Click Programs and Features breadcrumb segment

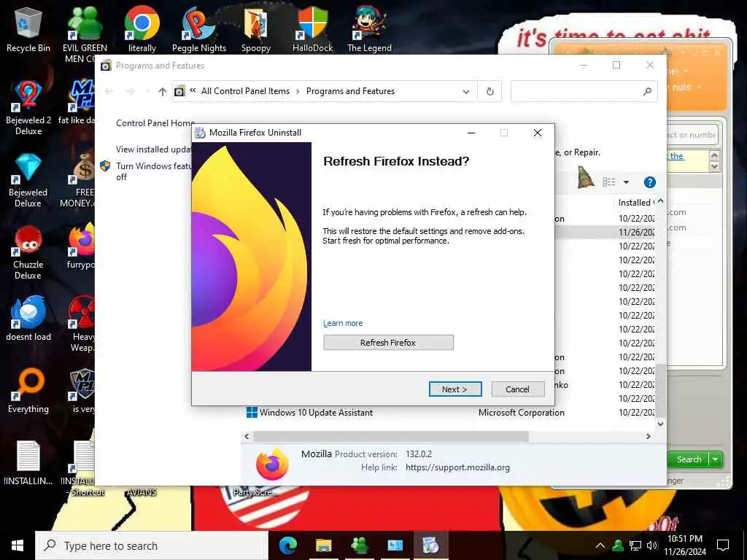pyautogui.click(x=350, y=91)
